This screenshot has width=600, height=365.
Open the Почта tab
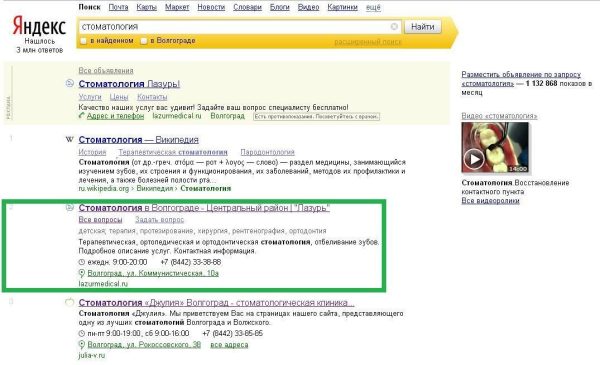(118, 7)
